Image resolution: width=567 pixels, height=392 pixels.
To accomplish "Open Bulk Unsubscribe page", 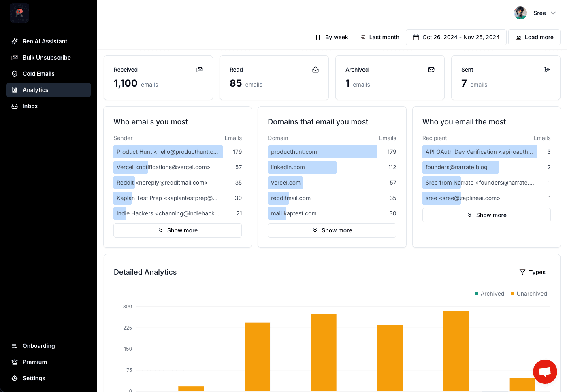I will tap(49, 58).
